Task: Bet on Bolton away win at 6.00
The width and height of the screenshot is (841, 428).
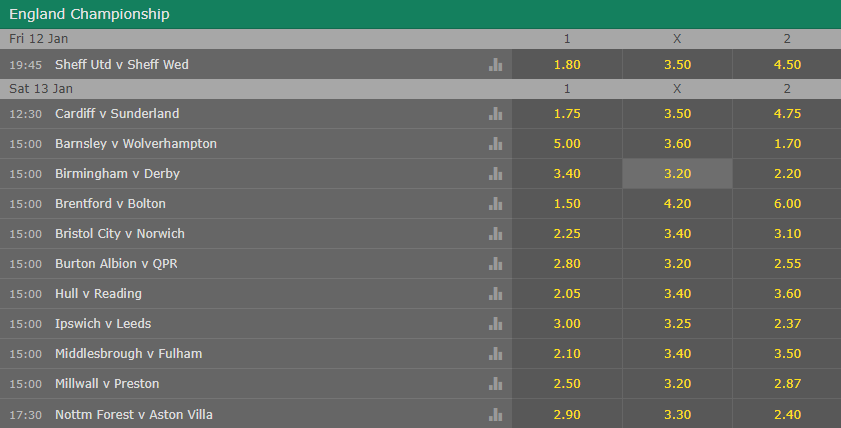Action: (x=787, y=204)
